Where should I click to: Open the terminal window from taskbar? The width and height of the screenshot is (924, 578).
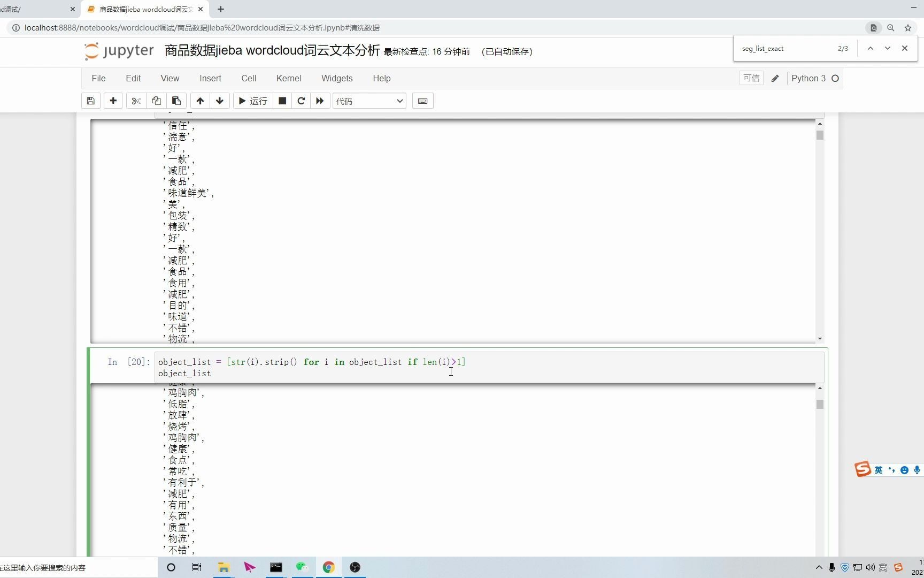(276, 567)
